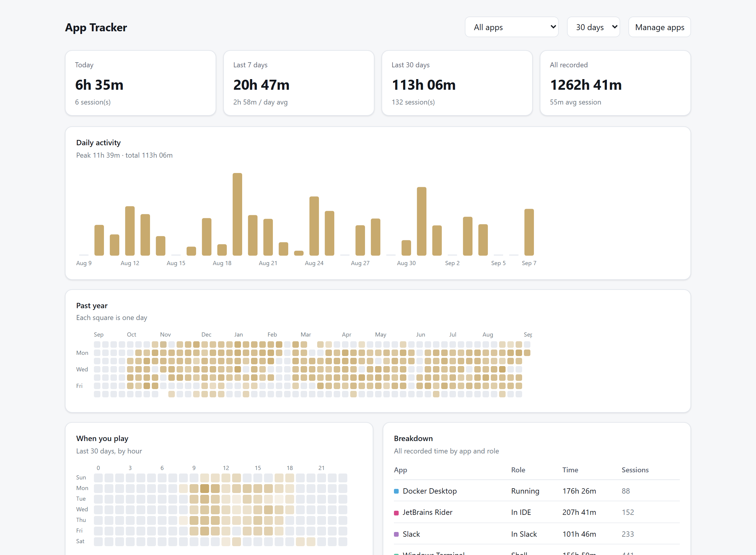The width and height of the screenshot is (756, 555).
Task: Click the Role column header
Action: click(x=518, y=470)
